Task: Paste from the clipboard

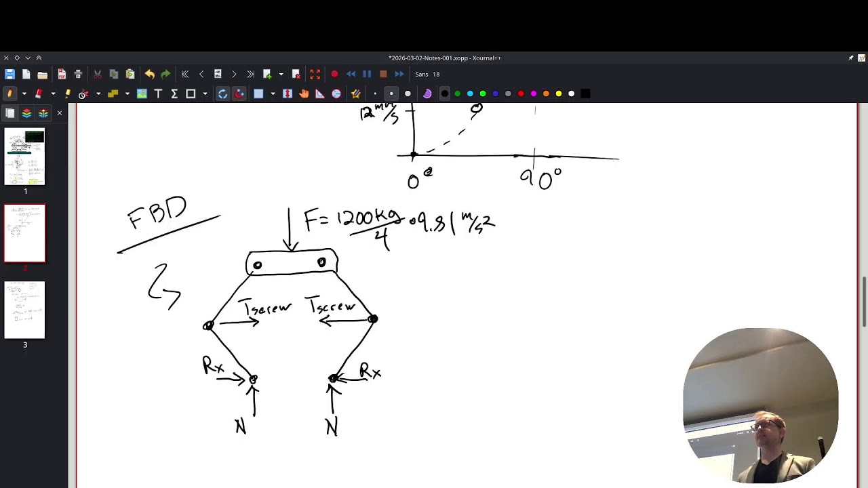Action: [x=130, y=74]
